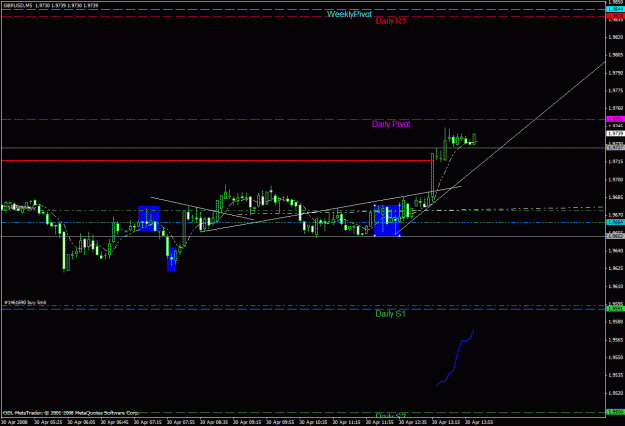Select the long rising trendline reaching the price scale
The height and width of the screenshot is (426, 625).
[502, 148]
